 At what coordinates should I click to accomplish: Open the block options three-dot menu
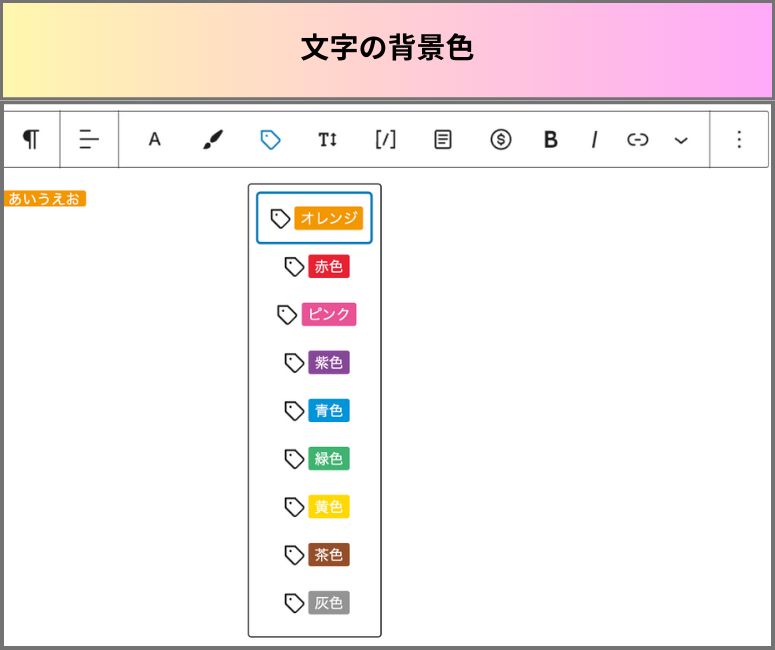click(x=739, y=139)
